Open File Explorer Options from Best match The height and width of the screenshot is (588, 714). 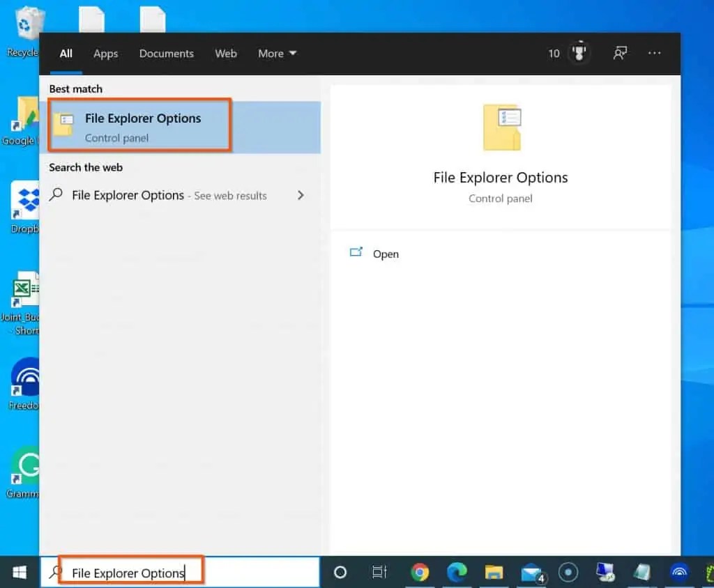coord(139,125)
